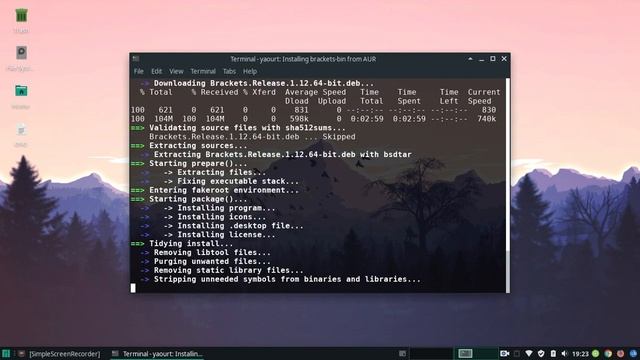Open the File menu in Terminal
Screen dimensions: 640x360
coord(139,71)
